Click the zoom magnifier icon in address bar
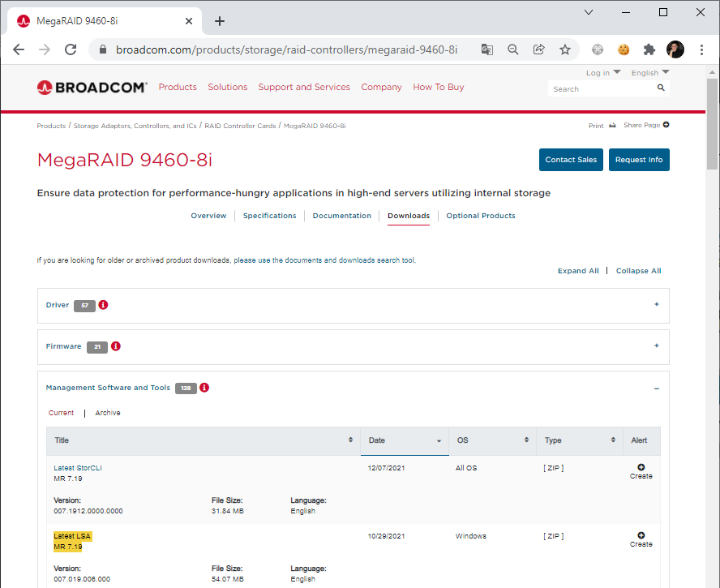The width and height of the screenshot is (720, 588). pyautogui.click(x=513, y=49)
